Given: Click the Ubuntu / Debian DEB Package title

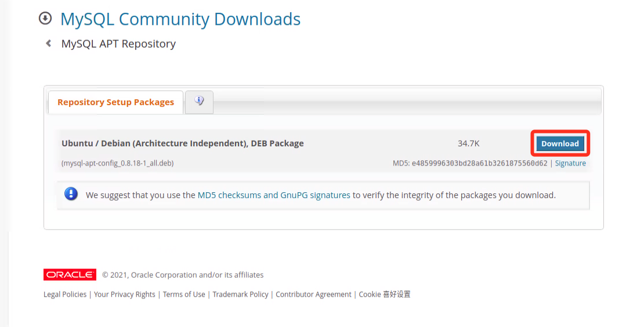Looking at the screenshot, I should point(183,143).
